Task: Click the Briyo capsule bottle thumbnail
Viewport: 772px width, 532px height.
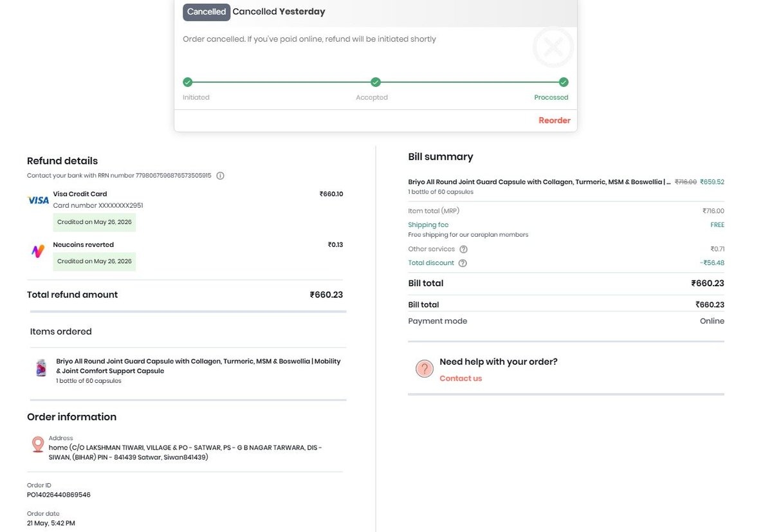Action: coord(41,367)
